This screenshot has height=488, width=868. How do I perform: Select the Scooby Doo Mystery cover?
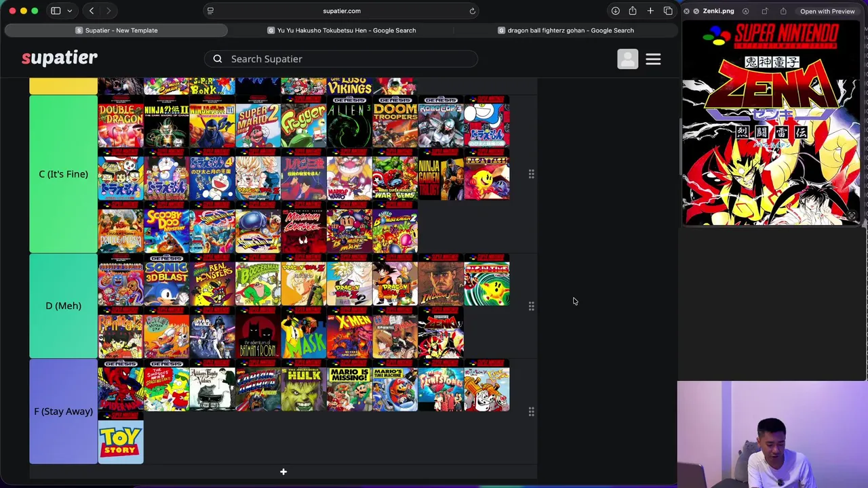coord(166,227)
